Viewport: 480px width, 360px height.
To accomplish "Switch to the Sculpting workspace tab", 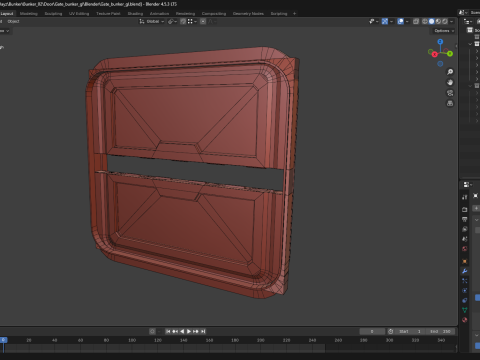I will (53, 14).
